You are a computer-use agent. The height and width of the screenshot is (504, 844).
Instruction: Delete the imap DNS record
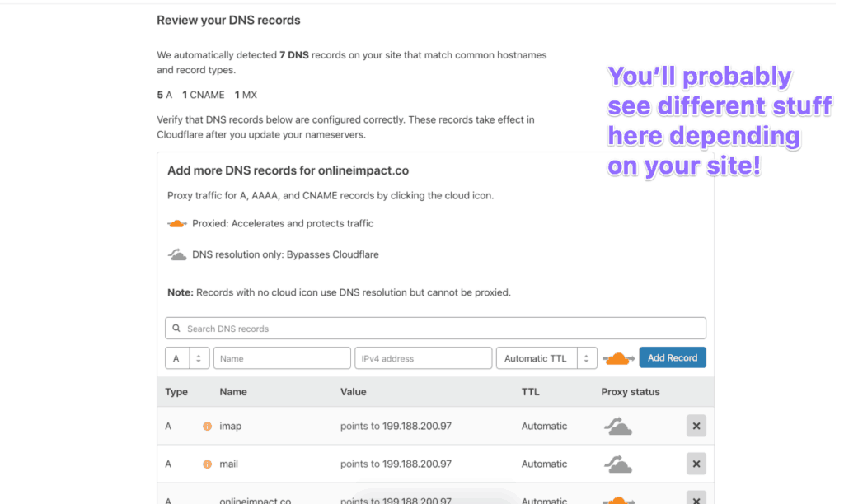pyautogui.click(x=696, y=426)
